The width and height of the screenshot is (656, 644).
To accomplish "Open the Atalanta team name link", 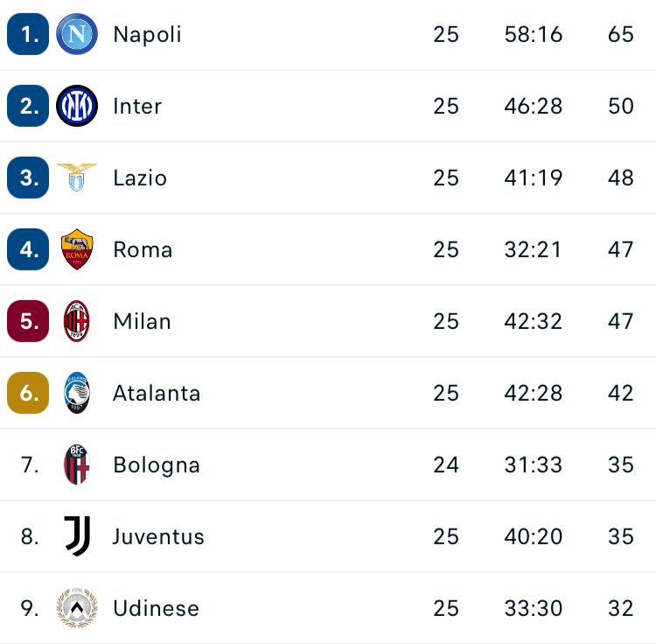I will (157, 393).
